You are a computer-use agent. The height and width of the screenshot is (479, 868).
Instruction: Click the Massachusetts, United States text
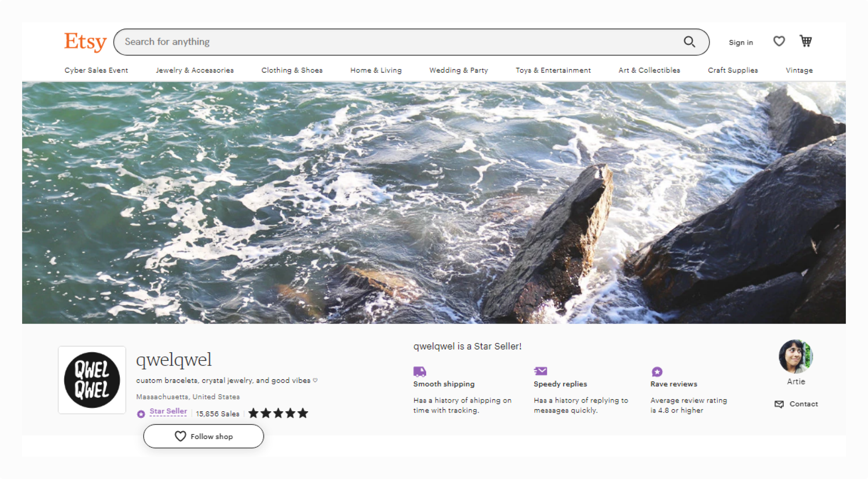pos(188,397)
